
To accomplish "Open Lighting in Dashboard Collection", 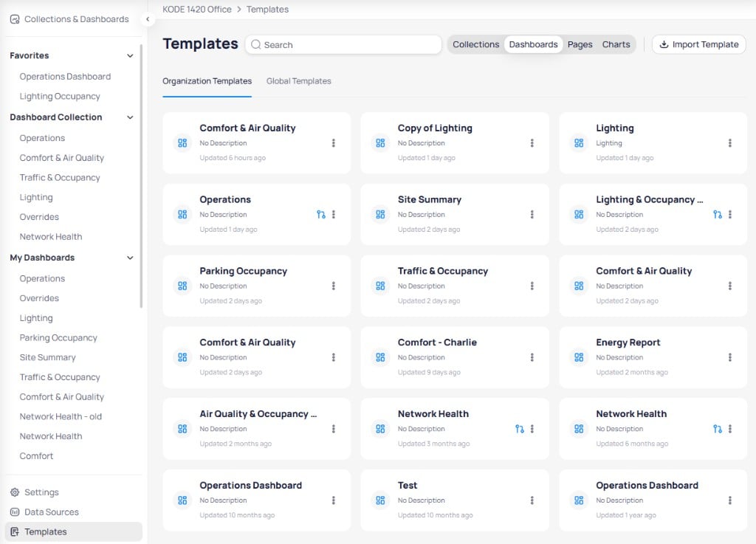I will [x=36, y=197].
